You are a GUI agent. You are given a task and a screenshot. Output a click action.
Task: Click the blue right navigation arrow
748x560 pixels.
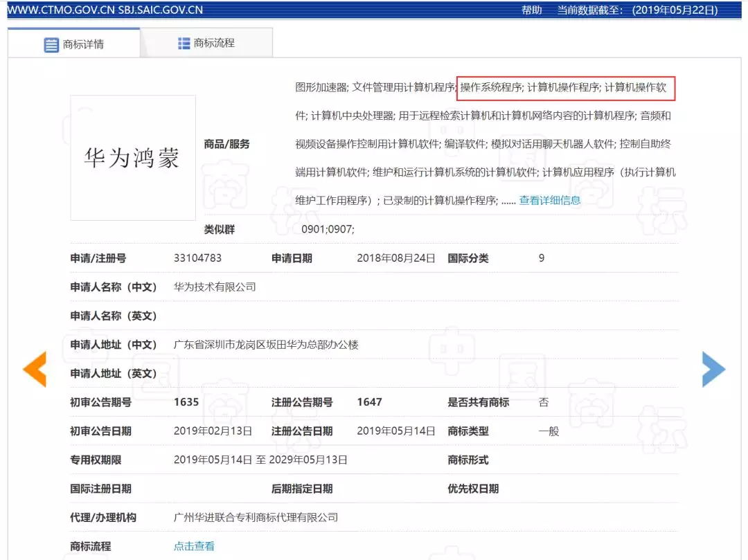(x=713, y=370)
